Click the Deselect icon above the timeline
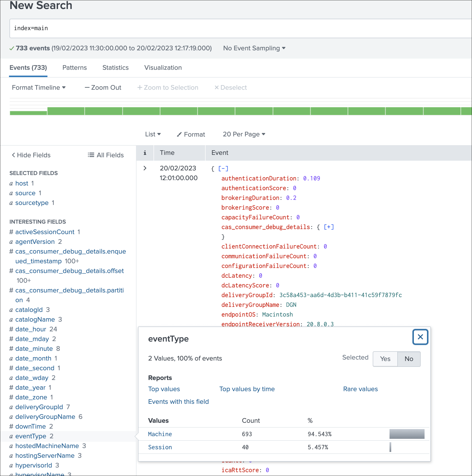Screen dimensions: 472x476 point(216,88)
